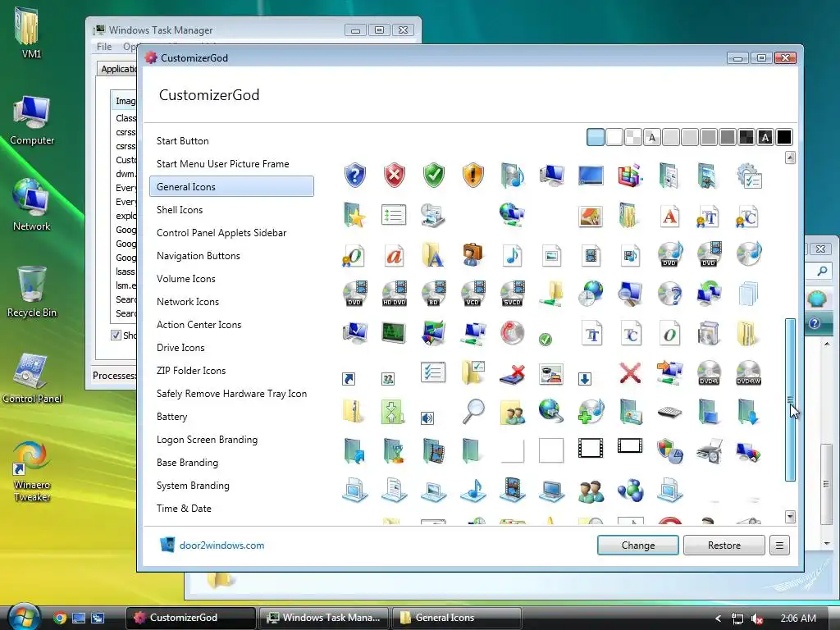Visit the door2windows.com link
Image resolution: width=840 pixels, height=630 pixels.
coord(221,546)
